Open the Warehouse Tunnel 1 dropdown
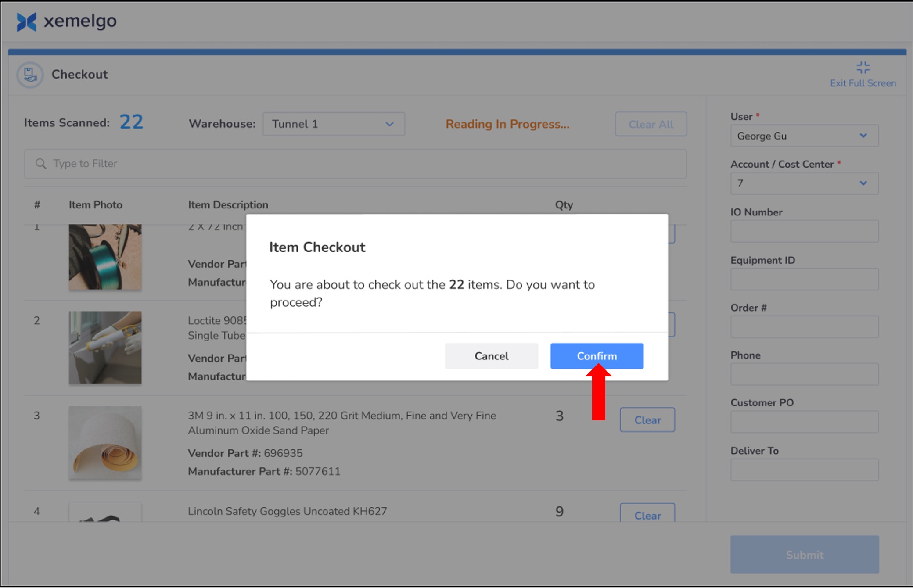Screen dimensions: 913x588 coord(334,124)
